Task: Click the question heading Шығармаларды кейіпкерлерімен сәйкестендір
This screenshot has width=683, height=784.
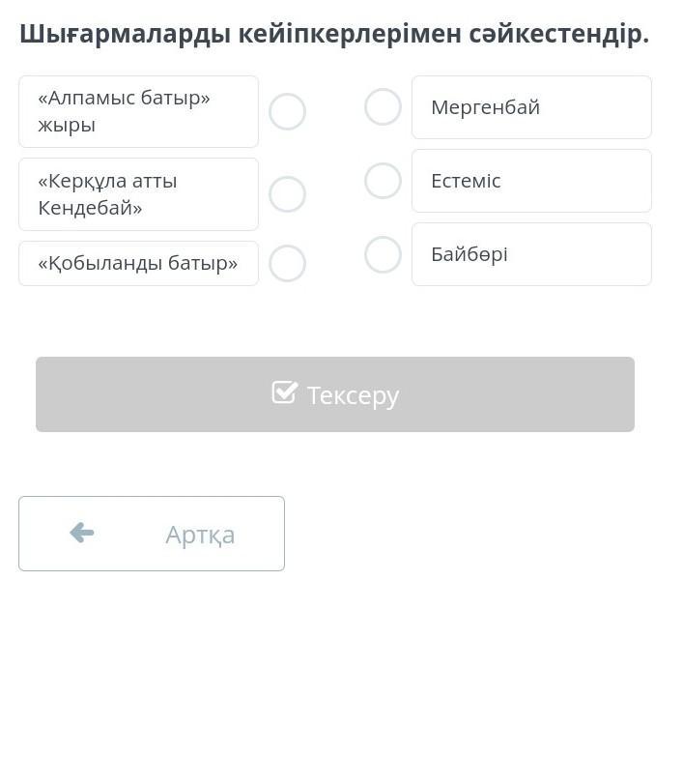Action: click(334, 34)
